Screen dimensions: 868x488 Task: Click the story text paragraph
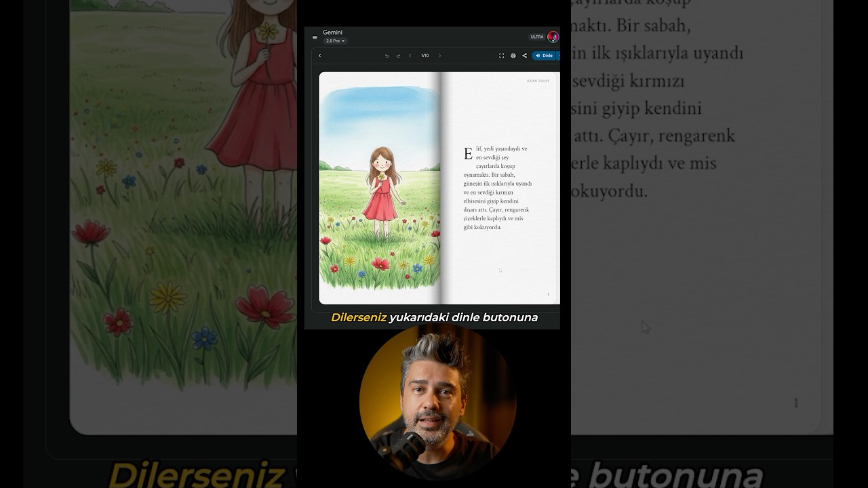[497, 188]
